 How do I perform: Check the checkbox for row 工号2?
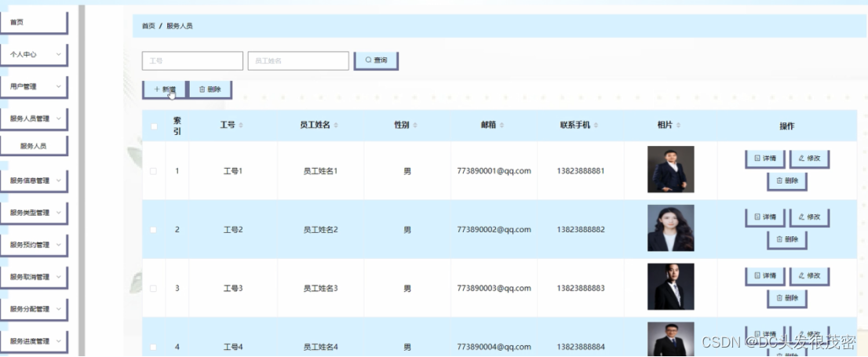[153, 230]
